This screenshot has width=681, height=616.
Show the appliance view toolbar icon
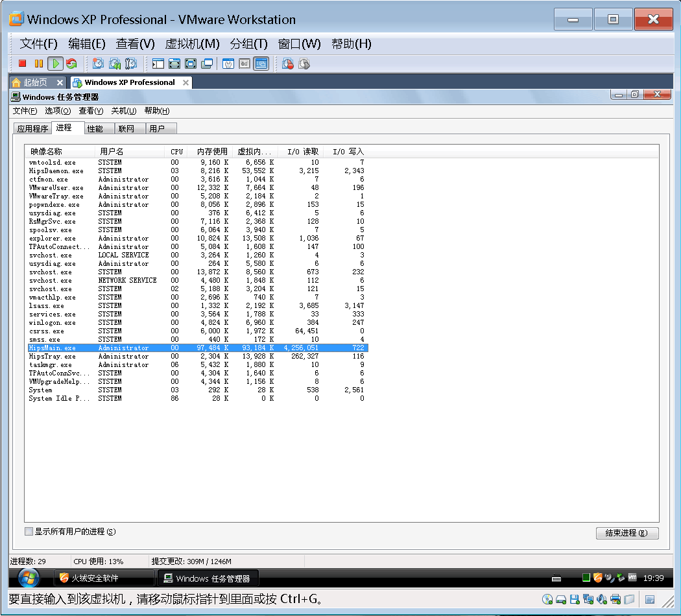click(x=245, y=64)
